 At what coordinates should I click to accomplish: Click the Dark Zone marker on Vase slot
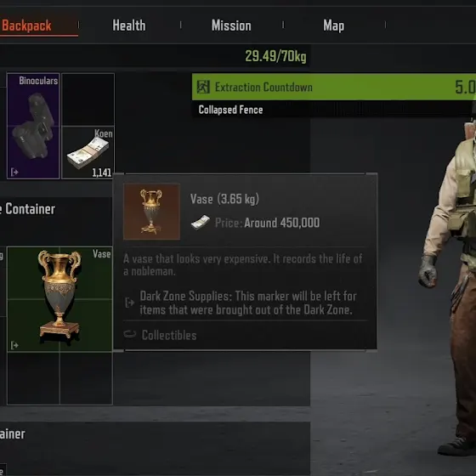pyautogui.click(x=14, y=345)
